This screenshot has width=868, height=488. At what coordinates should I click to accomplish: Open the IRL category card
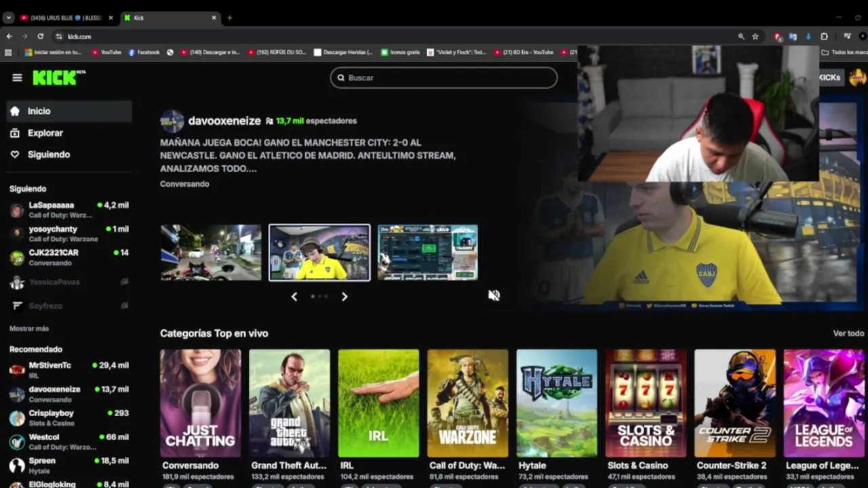378,403
